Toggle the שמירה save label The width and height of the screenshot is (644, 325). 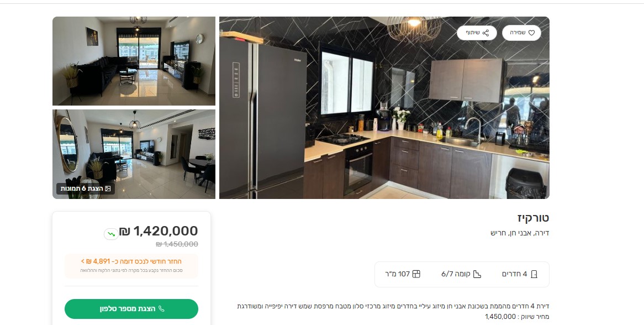[x=518, y=33]
